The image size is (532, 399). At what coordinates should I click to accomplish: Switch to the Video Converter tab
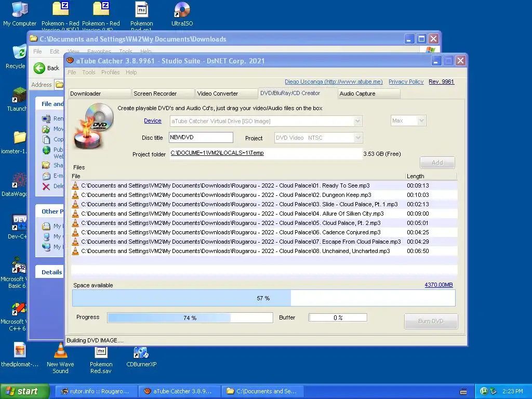pyautogui.click(x=227, y=94)
